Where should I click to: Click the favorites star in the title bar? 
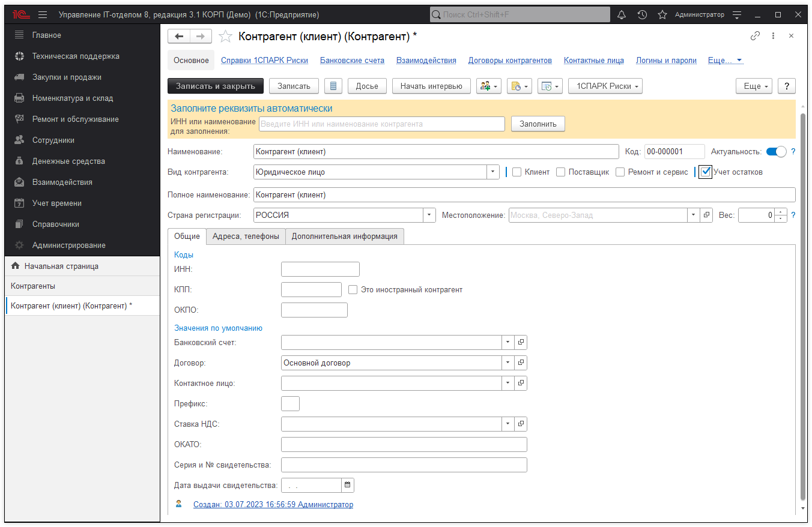(x=662, y=14)
